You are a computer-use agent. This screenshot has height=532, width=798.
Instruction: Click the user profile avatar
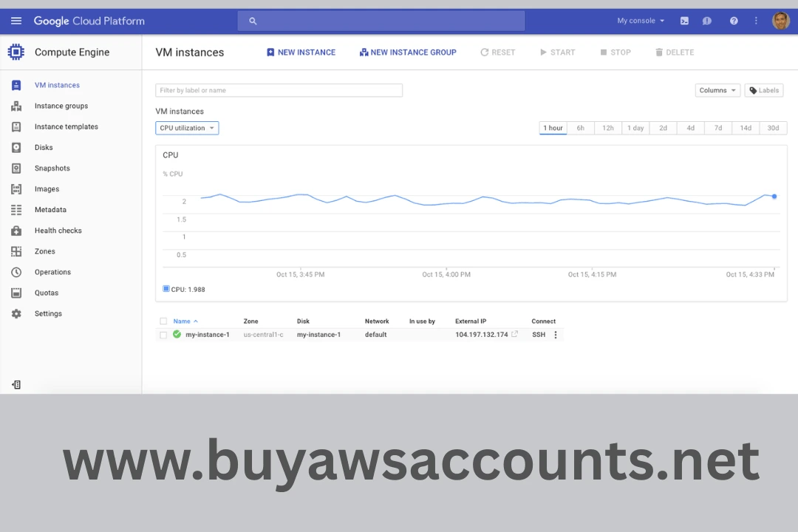[781, 21]
